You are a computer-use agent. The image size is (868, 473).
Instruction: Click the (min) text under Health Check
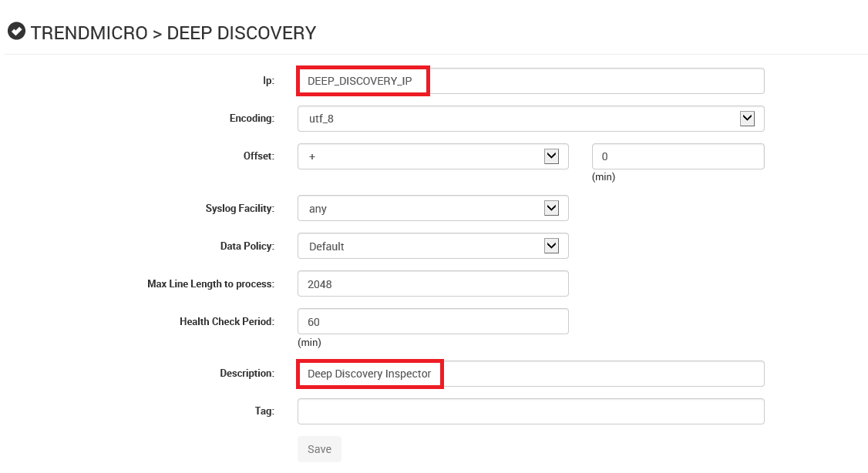pos(309,343)
